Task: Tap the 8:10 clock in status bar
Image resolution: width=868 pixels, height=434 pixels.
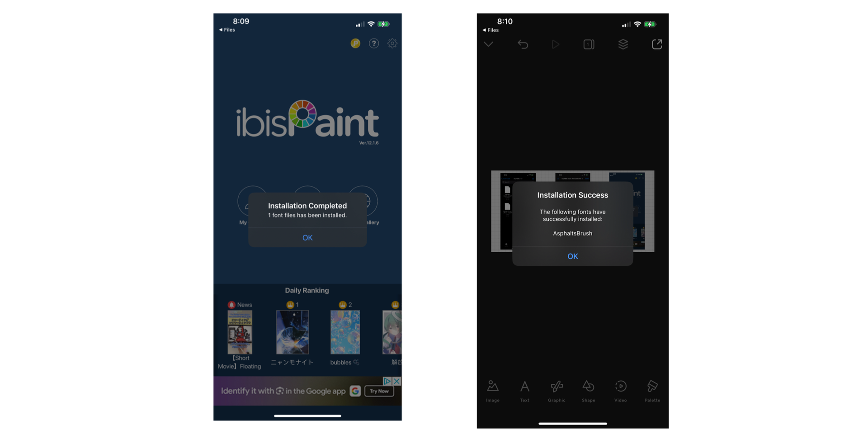Action: 505,21
